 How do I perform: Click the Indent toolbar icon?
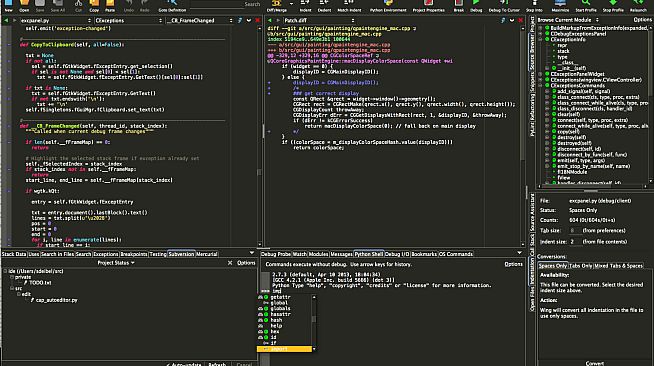coord(305,4)
